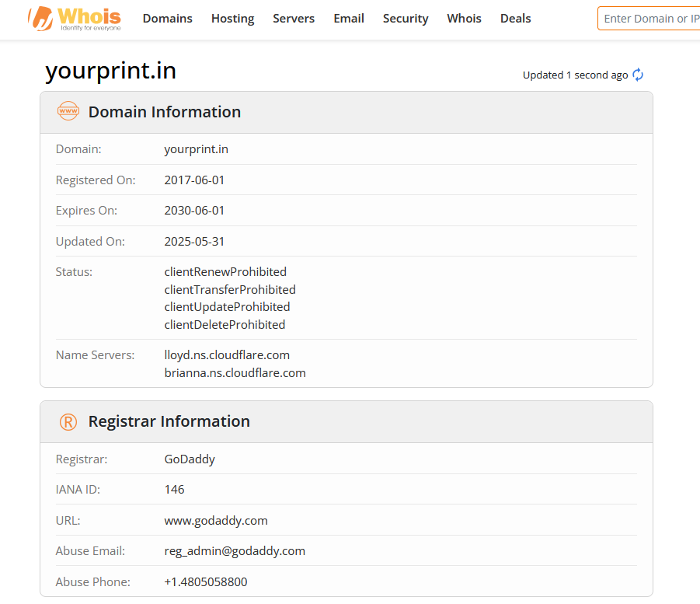This screenshot has width=700, height=604.
Task: Click the Abuse Email: label
Action: pyautogui.click(x=90, y=551)
